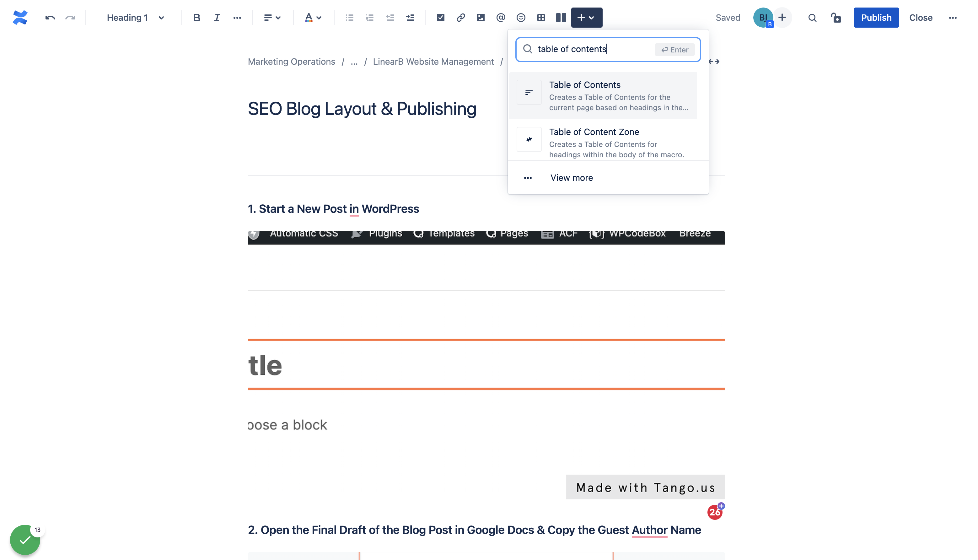Click the green checkmark badge button
The height and width of the screenshot is (560, 978).
pos(25,540)
